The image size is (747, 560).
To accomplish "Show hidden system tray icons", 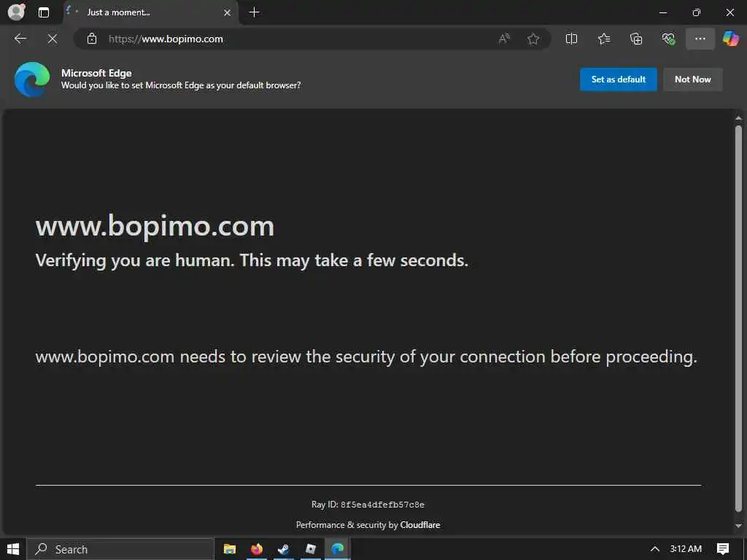I will tap(655, 549).
